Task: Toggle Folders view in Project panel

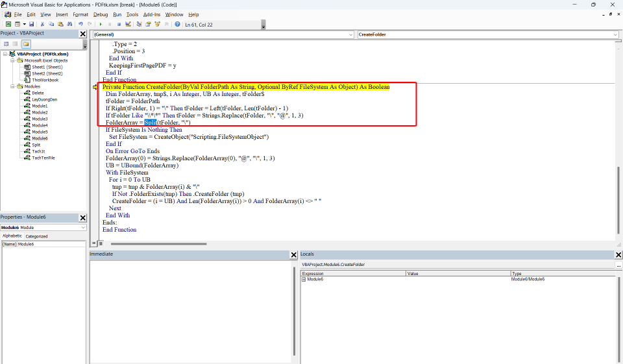Action: click(26, 44)
